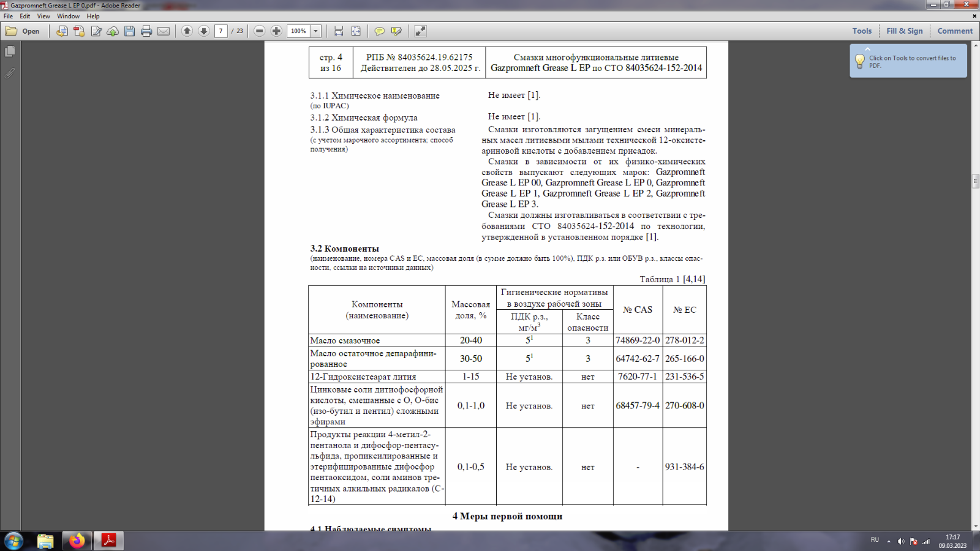Screen dimensions: 980x551
Task: Open the File menu
Action: (x=8, y=17)
